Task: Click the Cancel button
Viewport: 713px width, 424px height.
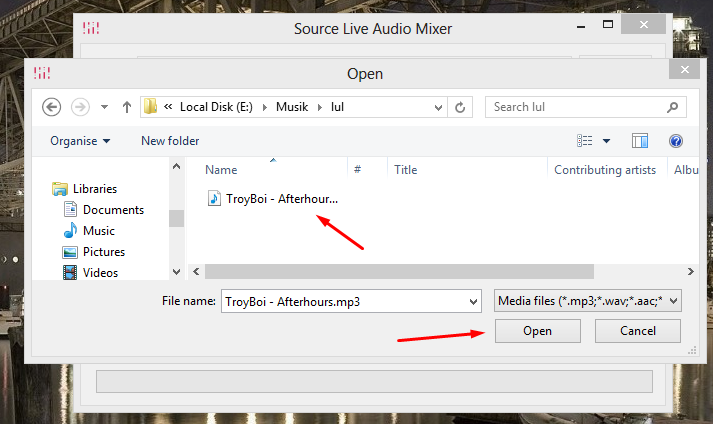Action: [638, 331]
